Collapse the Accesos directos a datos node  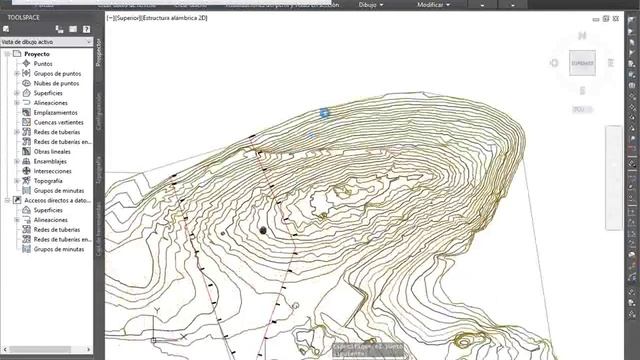click(7, 200)
